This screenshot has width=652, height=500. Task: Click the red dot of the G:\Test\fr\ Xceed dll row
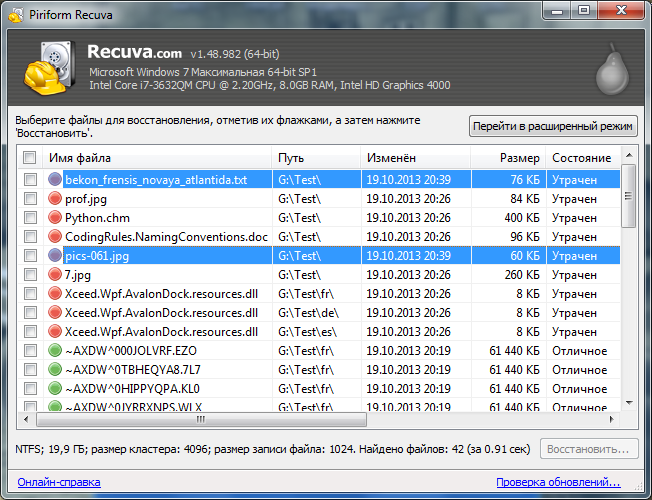click(55, 293)
